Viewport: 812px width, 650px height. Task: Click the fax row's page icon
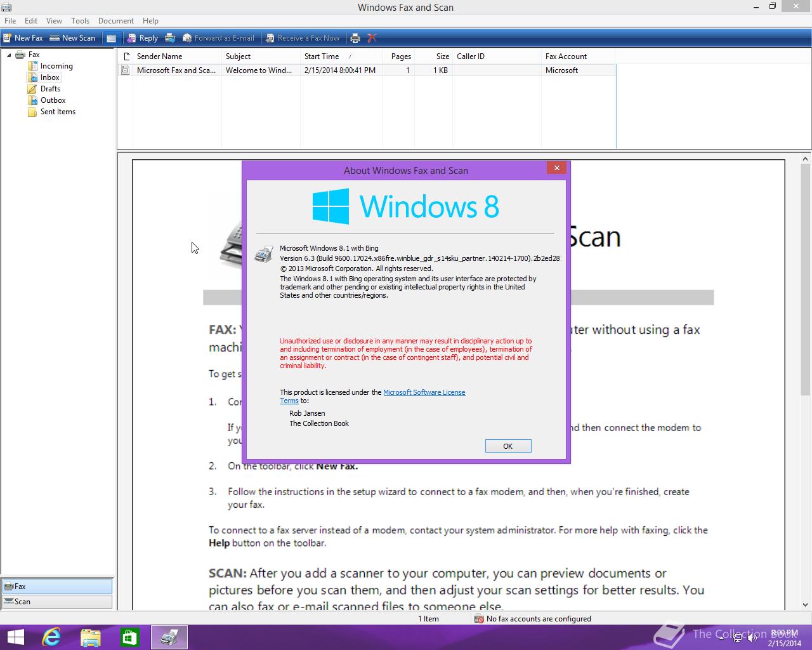click(126, 70)
